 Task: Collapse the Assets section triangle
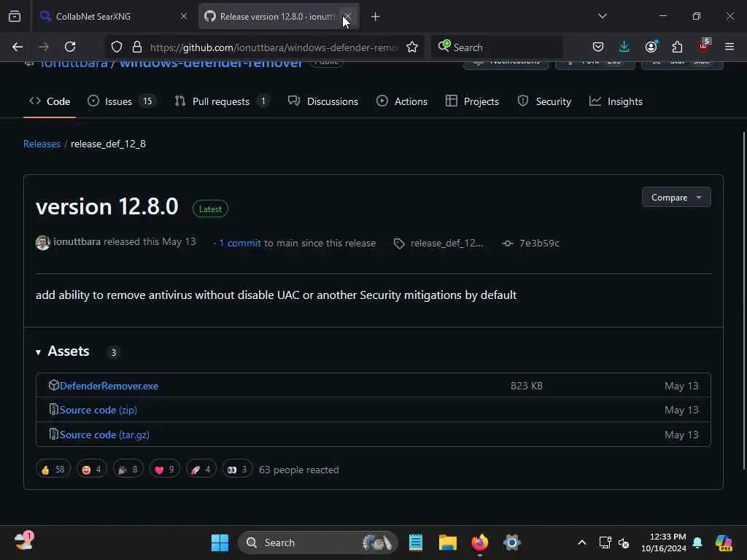point(38,352)
